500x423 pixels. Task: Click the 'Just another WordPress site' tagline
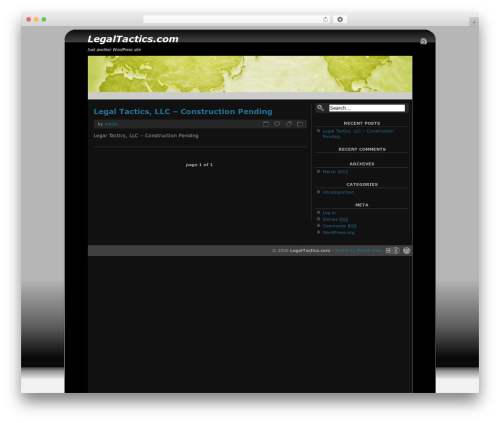pos(114,50)
